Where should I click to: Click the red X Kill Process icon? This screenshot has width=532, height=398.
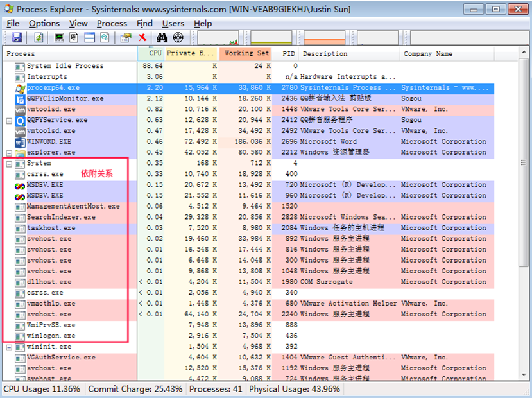click(x=142, y=37)
